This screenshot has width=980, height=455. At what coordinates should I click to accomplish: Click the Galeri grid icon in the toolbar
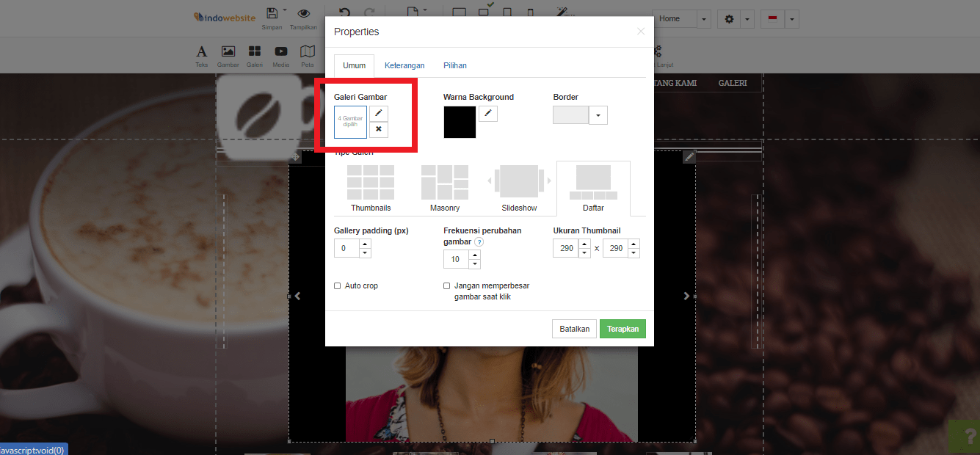point(255,56)
